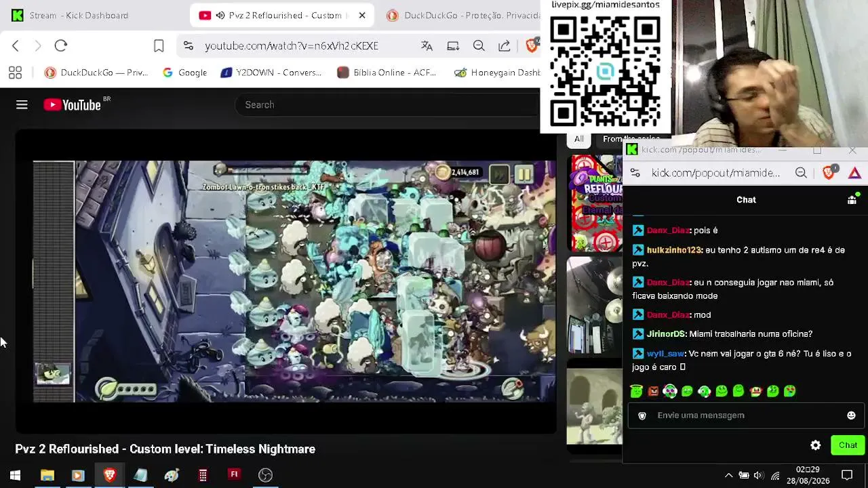Click the YouTube address bar URL
Image resolution: width=868 pixels, height=488 pixels.
[x=292, y=45]
